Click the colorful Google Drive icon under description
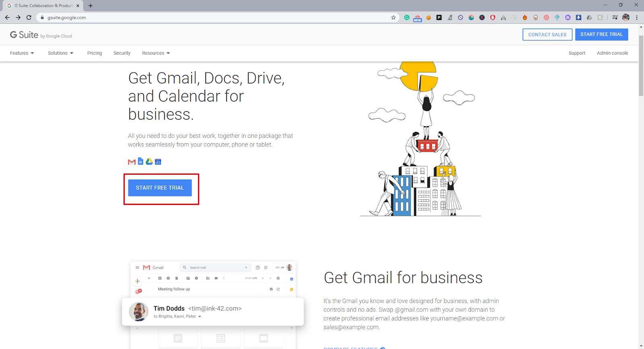Viewport: 644px width, 349px height. 149,161
